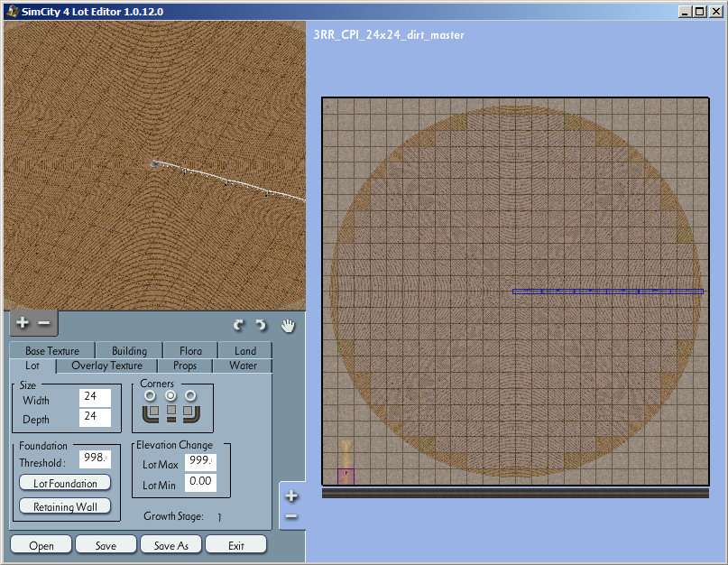Select the left corner radio button
The image size is (728, 565).
[x=150, y=395]
